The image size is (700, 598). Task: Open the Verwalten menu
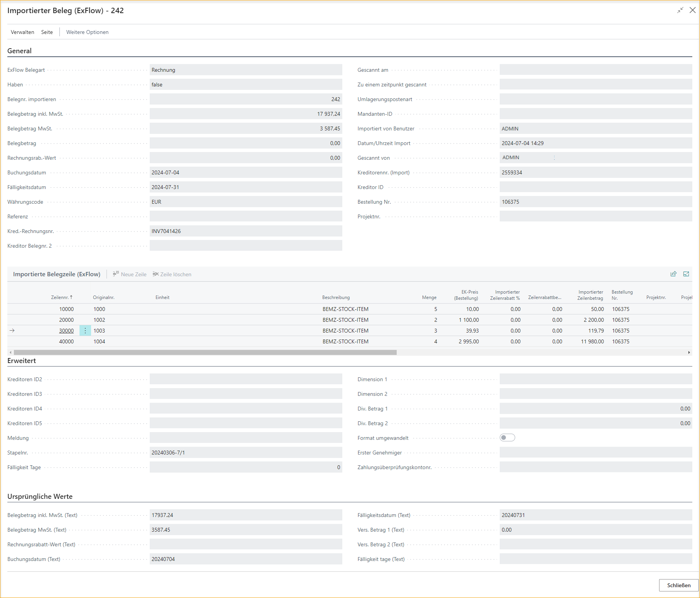(x=22, y=32)
